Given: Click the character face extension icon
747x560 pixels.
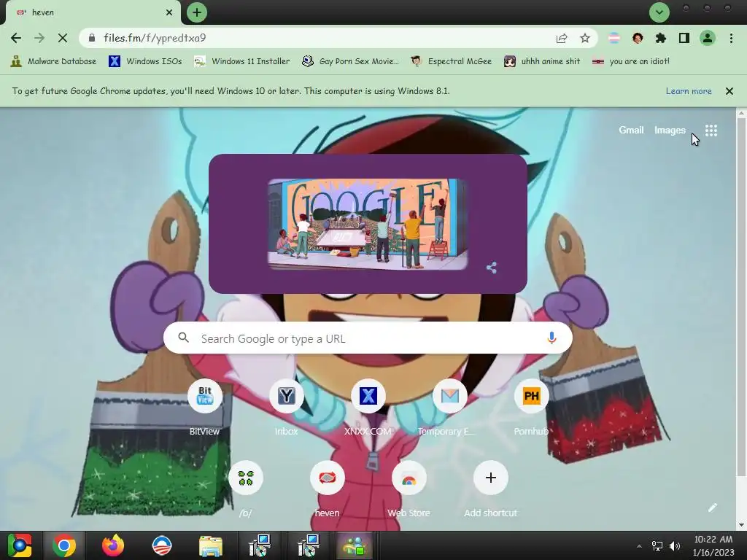Looking at the screenshot, I should pyautogui.click(x=638, y=38).
